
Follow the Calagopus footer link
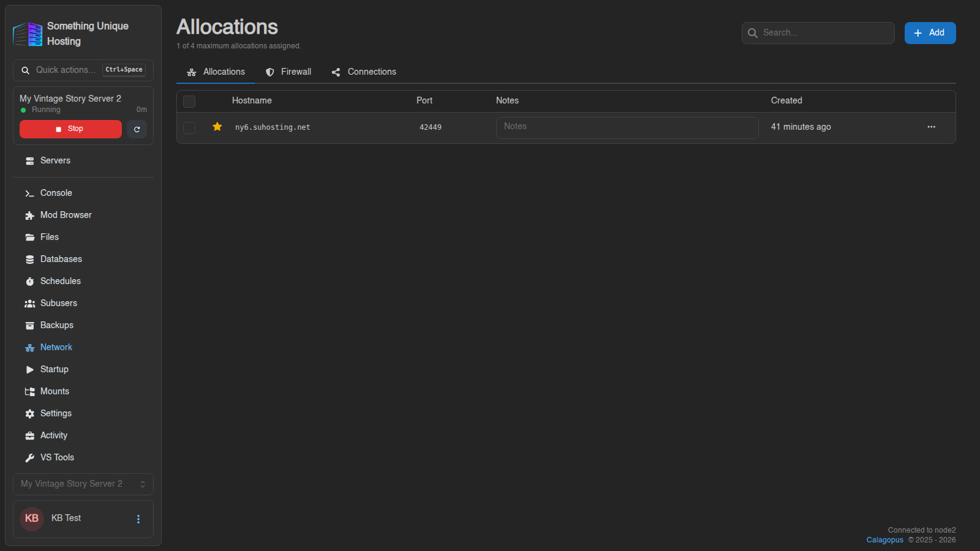pyautogui.click(x=884, y=540)
